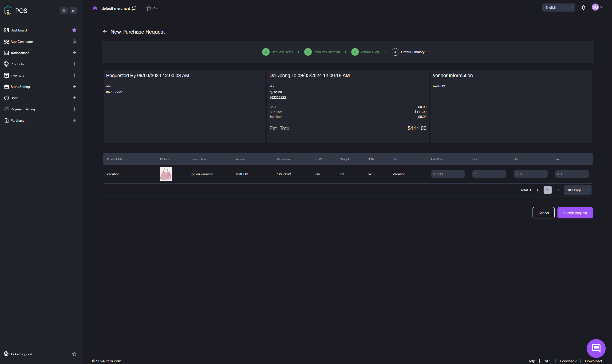Viewport: 612px width, 364px height.
Task: Open the notifications bell
Action: (583, 8)
